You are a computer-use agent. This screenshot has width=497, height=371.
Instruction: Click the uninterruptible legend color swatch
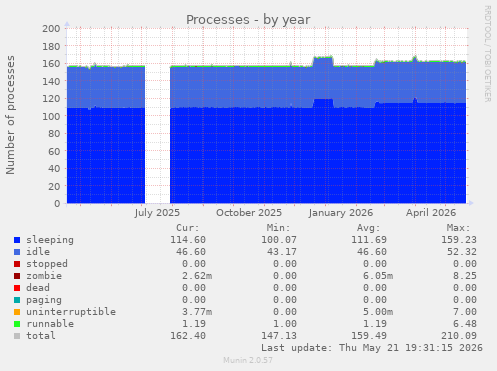pyautogui.click(x=17, y=312)
